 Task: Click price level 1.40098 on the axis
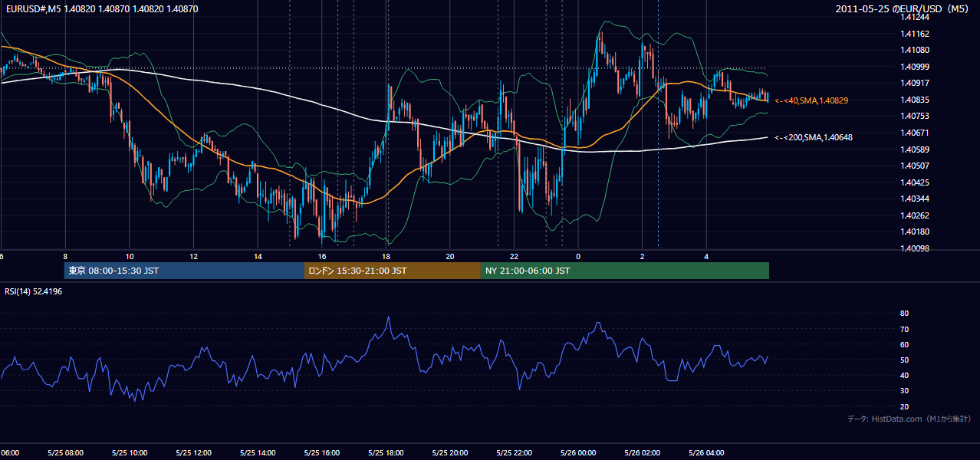tap(915, 248)
